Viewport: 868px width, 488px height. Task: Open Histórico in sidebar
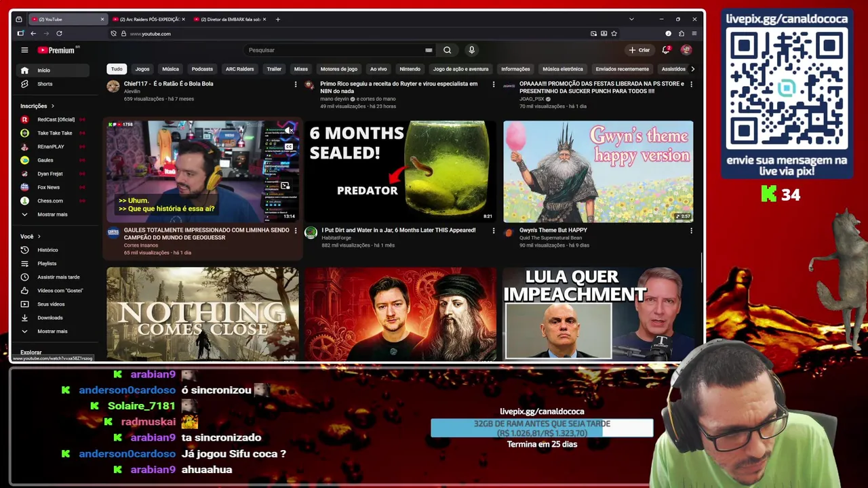point(54,250)
